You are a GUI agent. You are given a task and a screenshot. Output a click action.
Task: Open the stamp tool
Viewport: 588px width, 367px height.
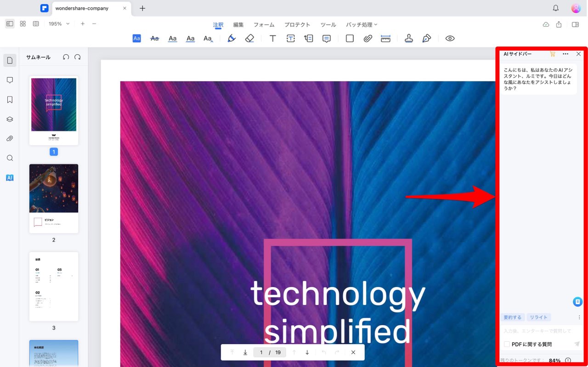coord(409,39)
